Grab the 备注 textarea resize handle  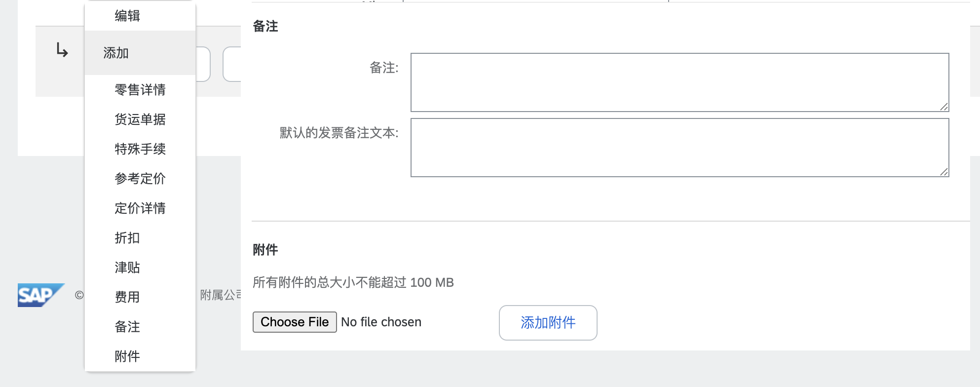944,107
